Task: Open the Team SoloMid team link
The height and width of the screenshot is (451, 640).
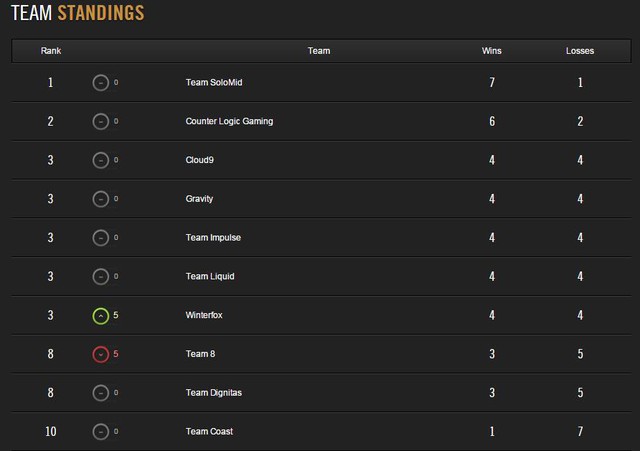Action: [x=214, y=83]
